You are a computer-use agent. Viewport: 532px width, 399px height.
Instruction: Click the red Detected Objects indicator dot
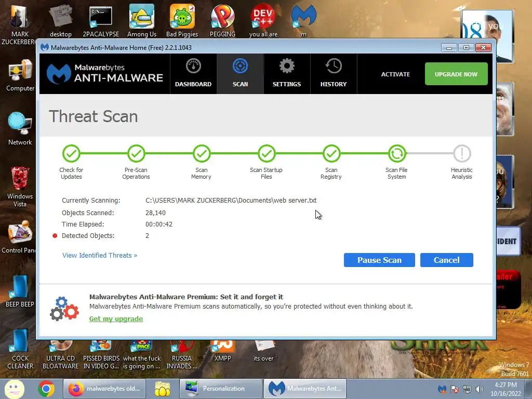(x=55, y=236)
